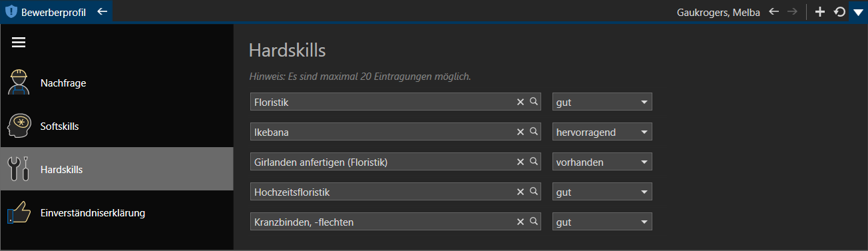Image resolution: width=868 pixels, height=251 pixels.
Task: Expand the hervorragend dropdown for Ikebana
Action: [602, 132]
